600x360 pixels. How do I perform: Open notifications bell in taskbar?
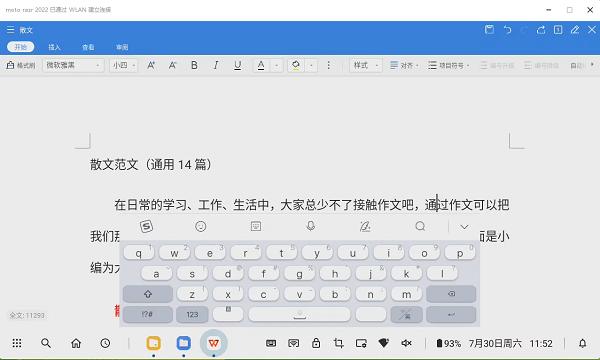[582, 343]
